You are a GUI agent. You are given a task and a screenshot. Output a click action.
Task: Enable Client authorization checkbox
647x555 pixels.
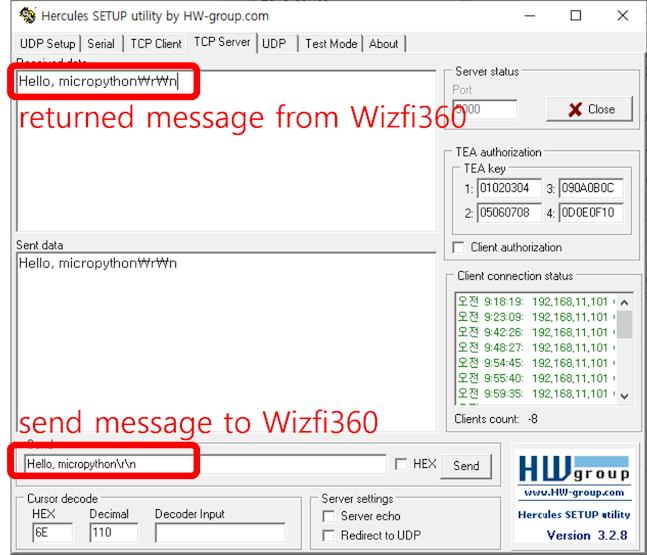click(458, 248)
